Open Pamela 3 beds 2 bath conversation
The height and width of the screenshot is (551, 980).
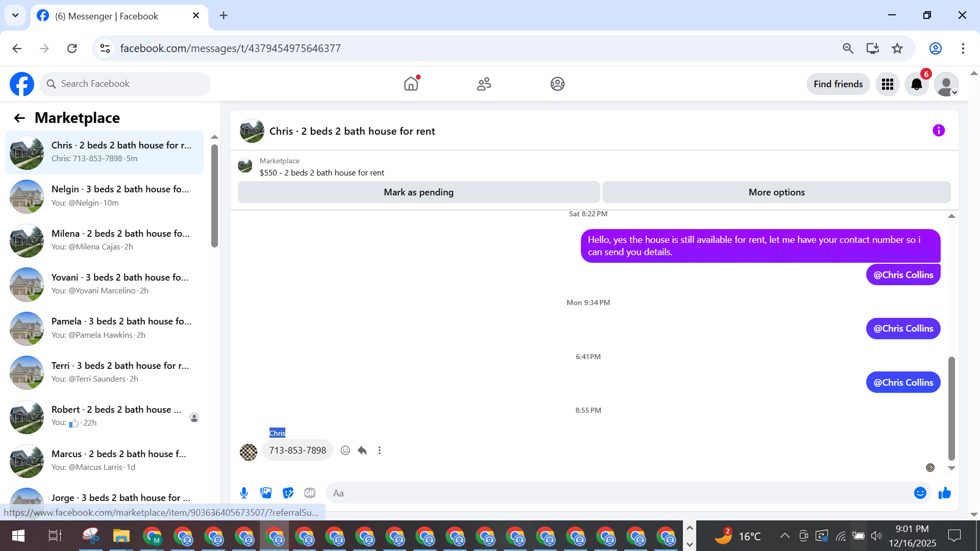coord(104,329)
